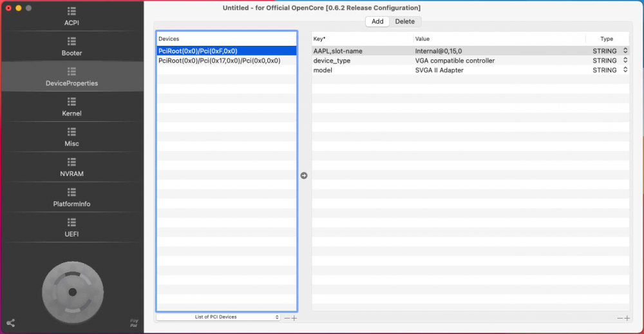
Task: Select the DeviceProperties sidebar section
Action: click(x=72, y=77)
